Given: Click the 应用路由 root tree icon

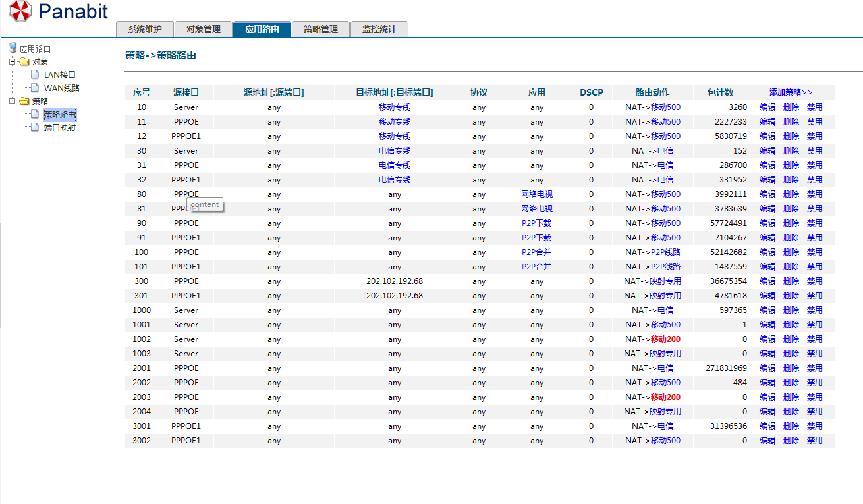Looking at the screenshot, I should pyautogui.click(x=13, y=47).
